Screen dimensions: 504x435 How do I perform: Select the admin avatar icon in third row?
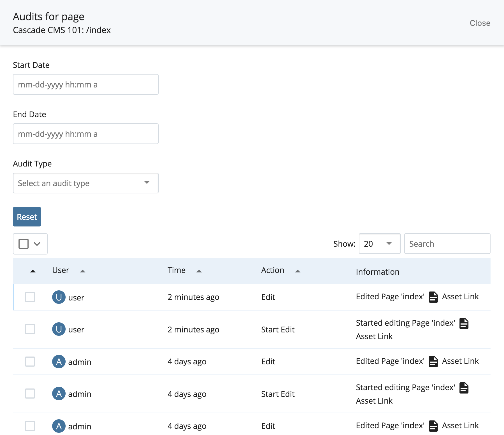point(59,362)
